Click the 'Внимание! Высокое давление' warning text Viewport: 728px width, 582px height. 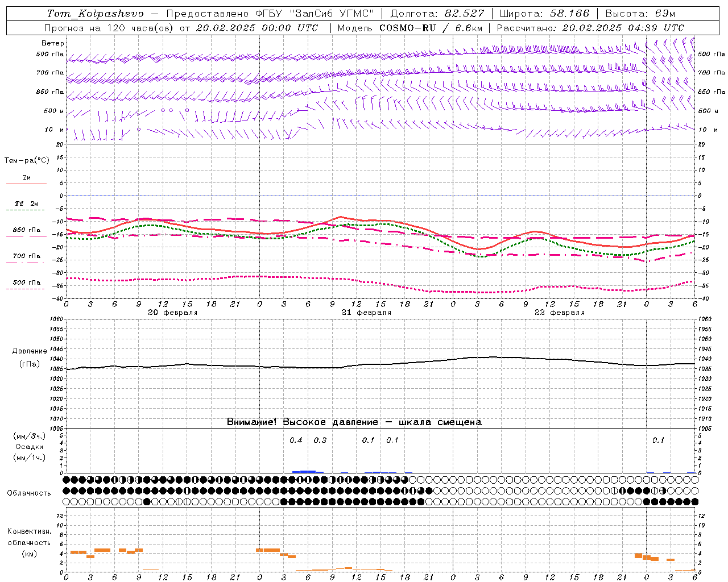303,422
